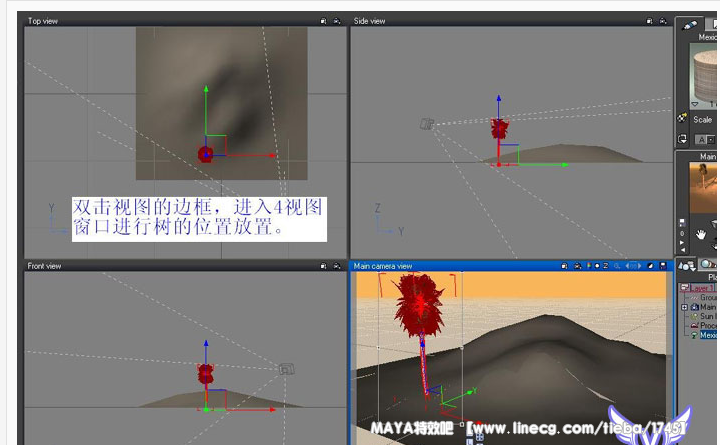Select the highlighted Mexican tree item in layers

click(x=707, y=335)
